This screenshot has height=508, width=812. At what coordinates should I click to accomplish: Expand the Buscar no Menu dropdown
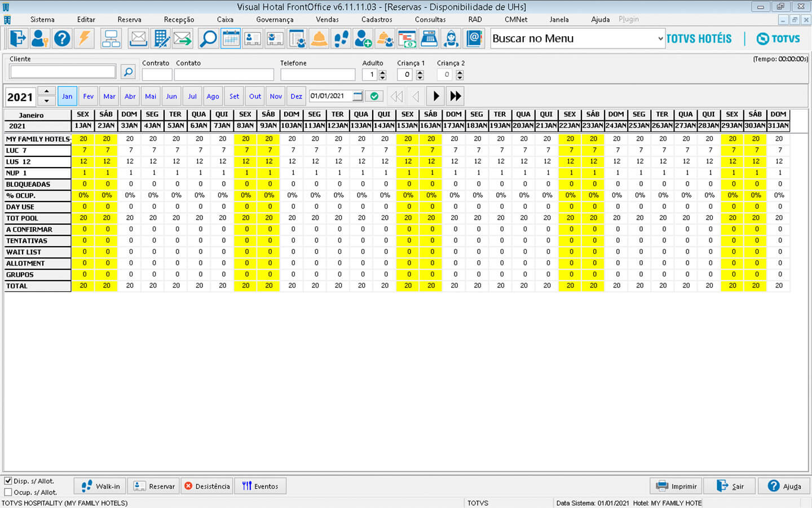click(660, 38)
